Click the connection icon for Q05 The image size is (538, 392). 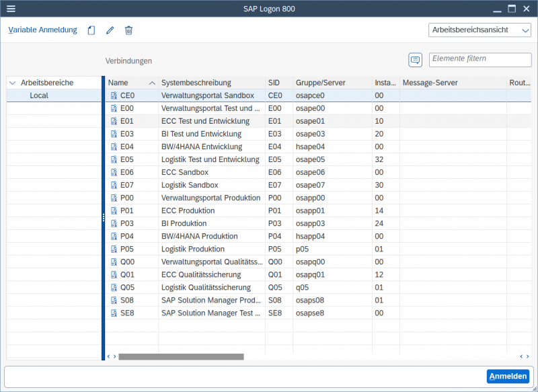pyautogui.click(x=114, y=288)
